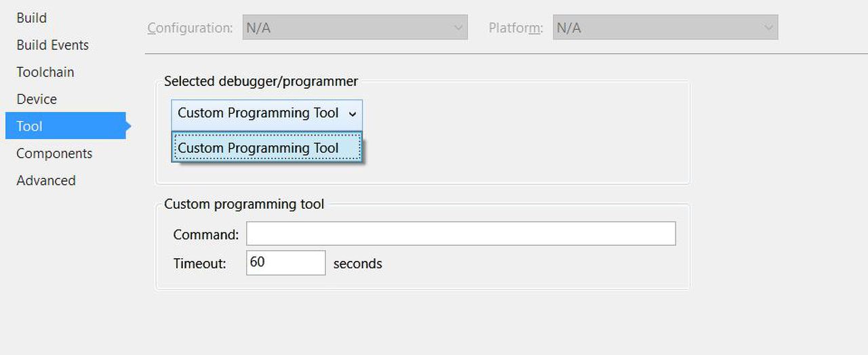868x355 pixels.
Task: Click into the Command text field
Action: pyautogui.click(x=460, y=234)
